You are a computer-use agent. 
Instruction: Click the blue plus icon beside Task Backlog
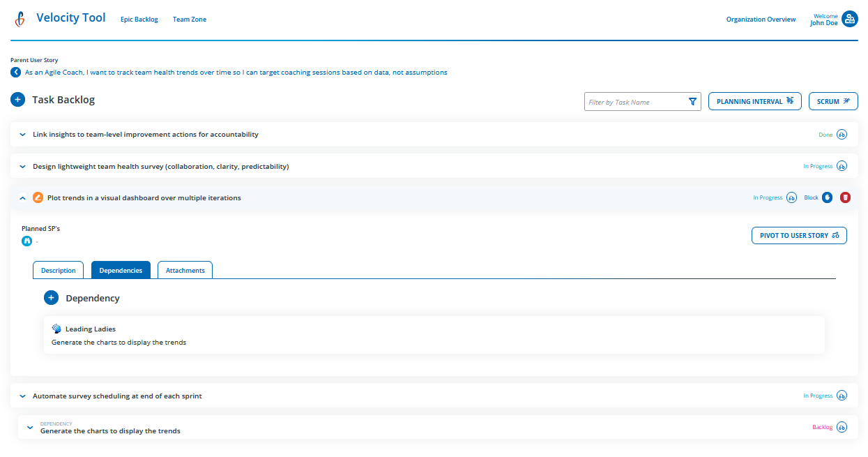click(x=17, y=99)
